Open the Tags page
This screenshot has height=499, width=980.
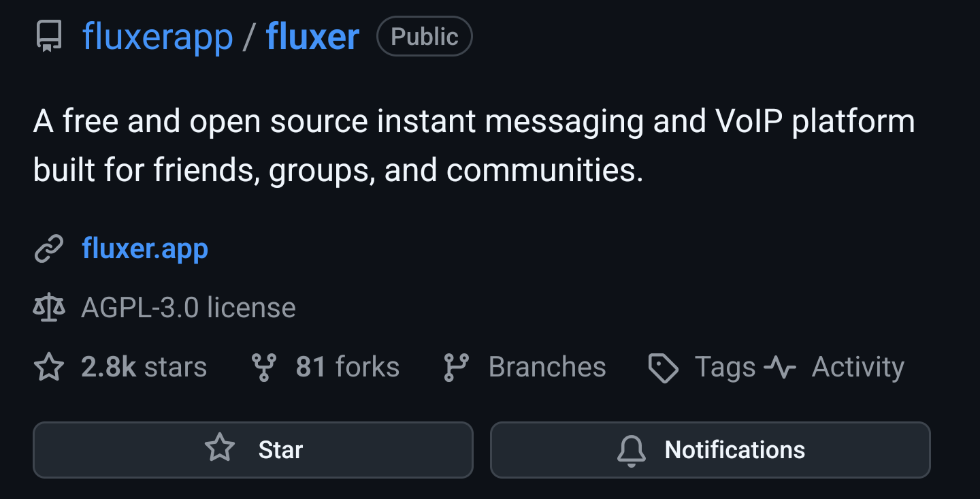tap(725, 368)
